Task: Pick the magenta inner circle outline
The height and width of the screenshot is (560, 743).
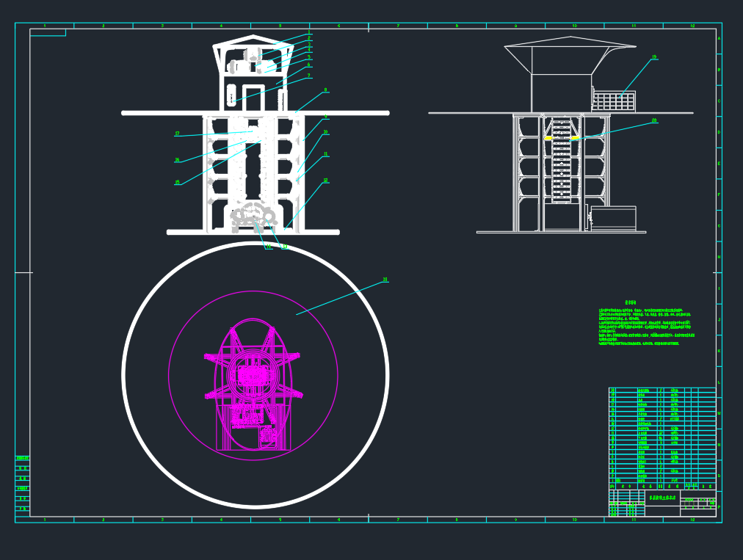Action: click(x=253, y=375)
